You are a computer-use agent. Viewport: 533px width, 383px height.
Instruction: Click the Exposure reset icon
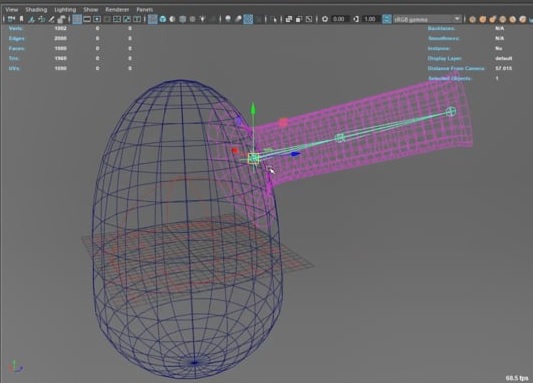click(325, 19)
